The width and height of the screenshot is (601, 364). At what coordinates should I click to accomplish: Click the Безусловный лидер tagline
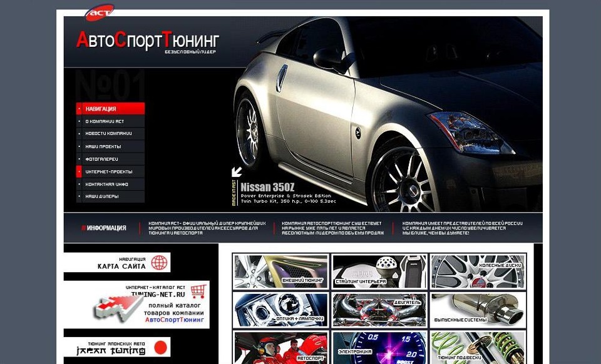click(x=190, y=52)
